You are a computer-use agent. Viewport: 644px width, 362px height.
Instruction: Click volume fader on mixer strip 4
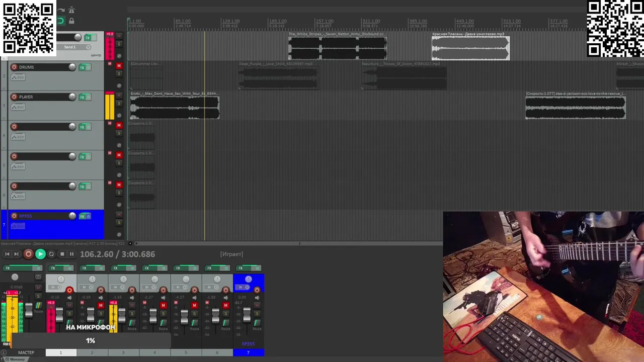(153, 316)
